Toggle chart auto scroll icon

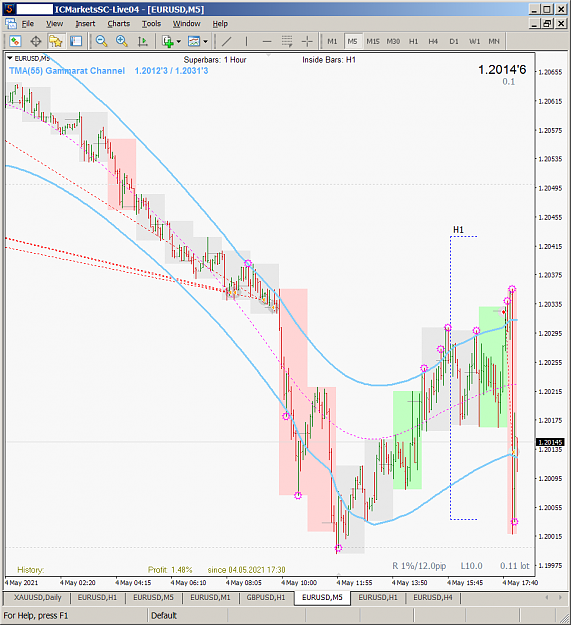point(142,41)
